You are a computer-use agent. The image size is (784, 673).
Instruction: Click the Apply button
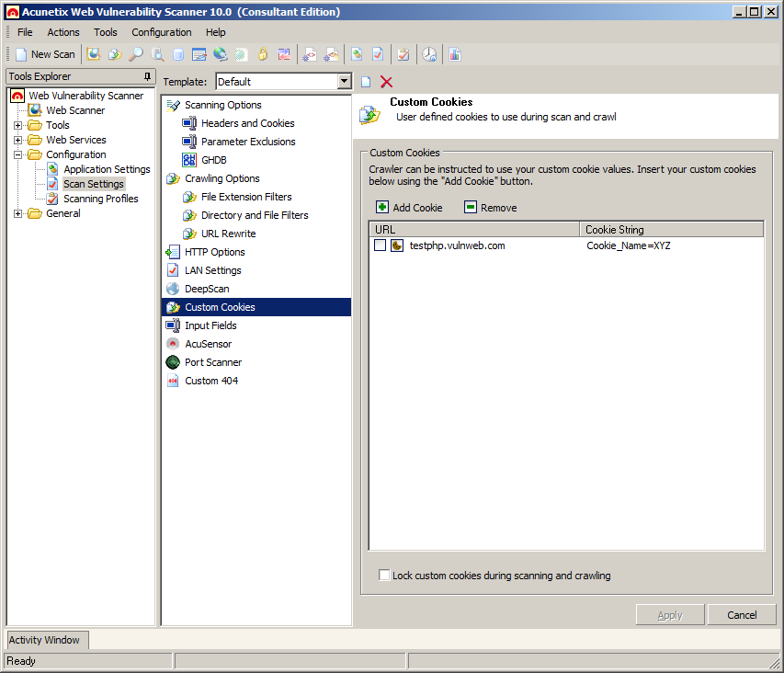tap(670, 615)
